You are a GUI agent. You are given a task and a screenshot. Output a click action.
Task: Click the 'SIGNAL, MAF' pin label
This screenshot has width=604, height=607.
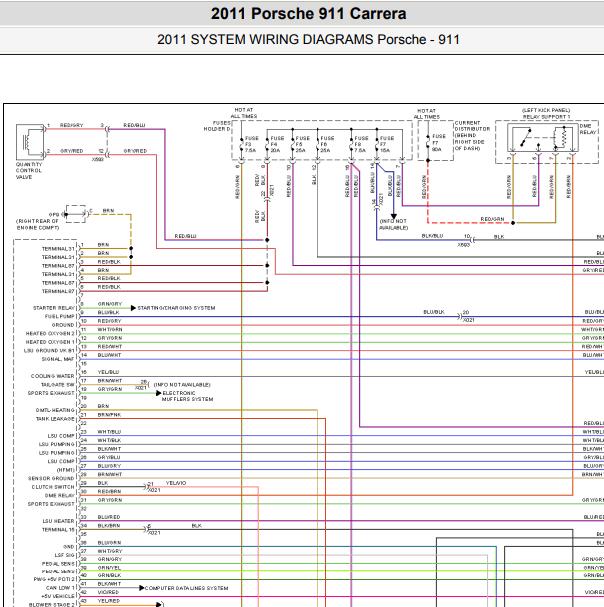(x=58, y=359)
